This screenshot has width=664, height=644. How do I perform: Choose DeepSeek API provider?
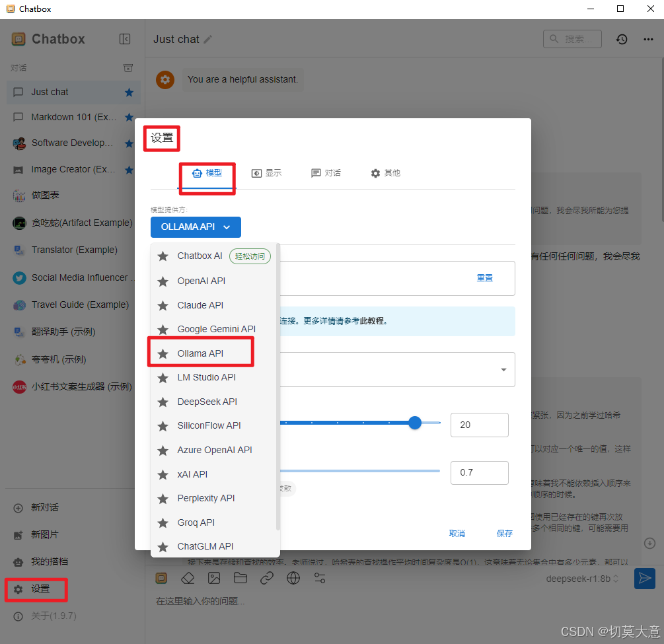(x=213, y=402)
